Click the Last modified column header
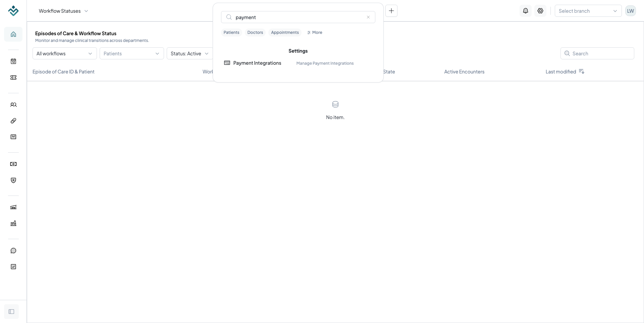 pyautogui.click(x=561, y=71)
